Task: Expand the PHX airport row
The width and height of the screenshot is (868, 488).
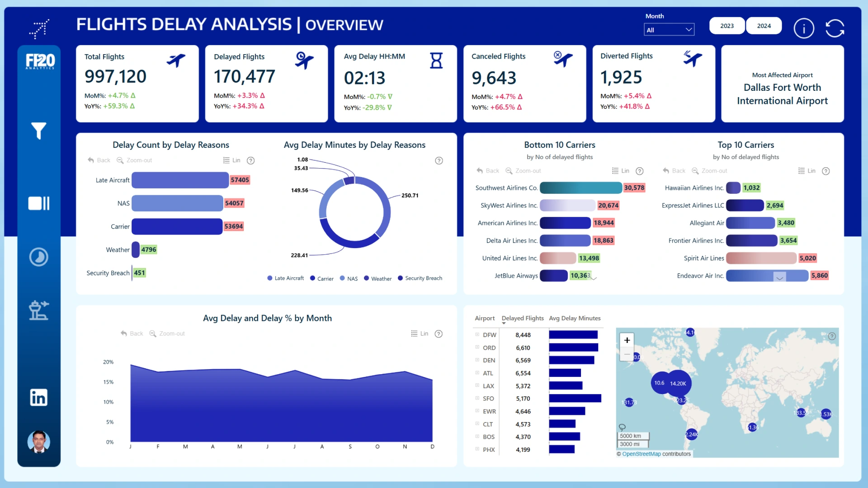Action: pos(477,449)
